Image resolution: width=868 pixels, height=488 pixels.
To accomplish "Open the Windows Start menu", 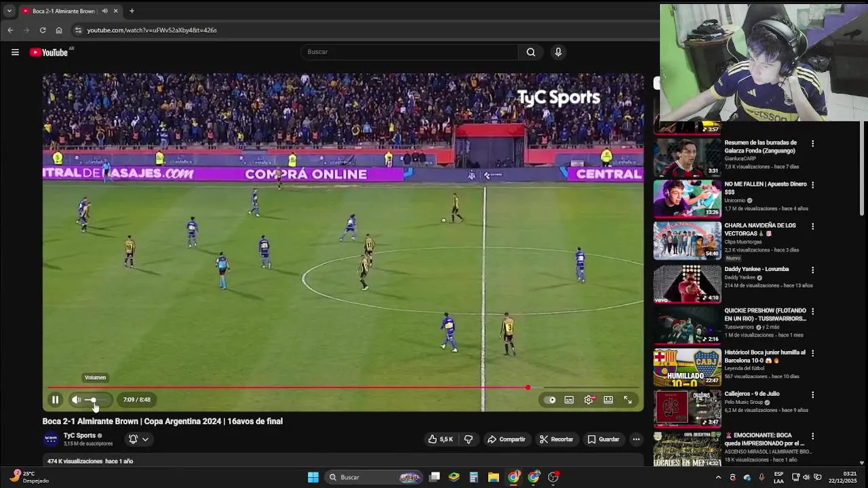I will point(313,477).
